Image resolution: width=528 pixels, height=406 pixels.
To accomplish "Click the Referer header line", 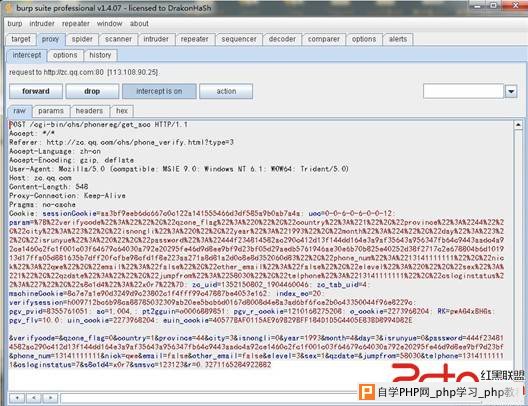I will (x=122, y=142).
